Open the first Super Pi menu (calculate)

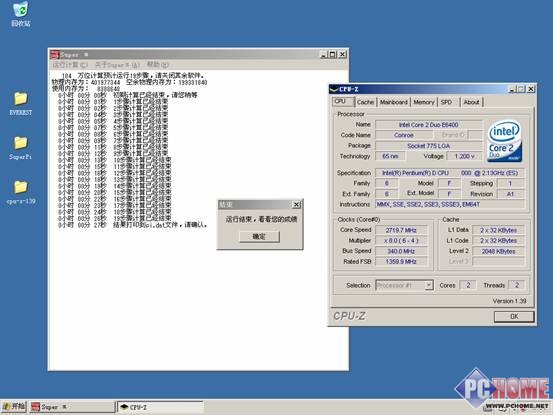coord(70,65)
